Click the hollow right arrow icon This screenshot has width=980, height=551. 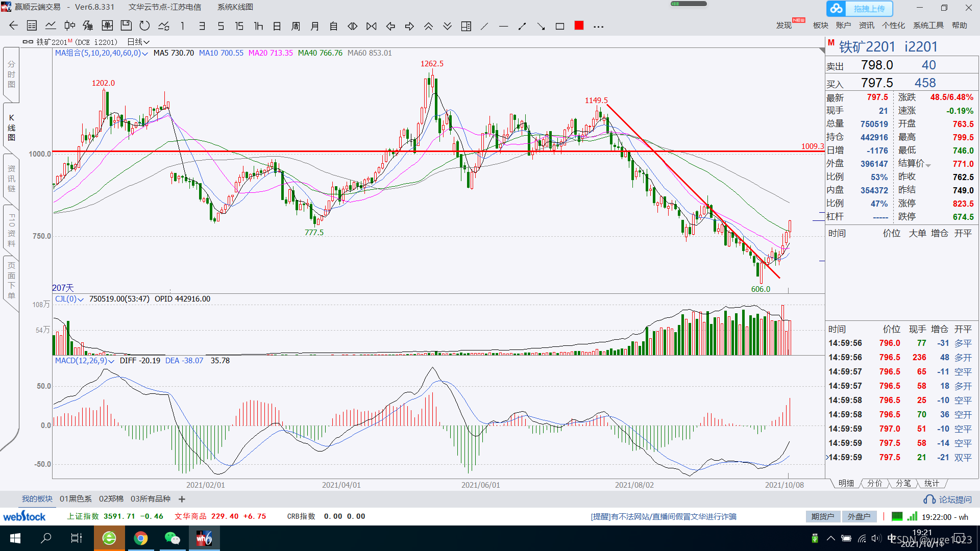coord(409,26)
